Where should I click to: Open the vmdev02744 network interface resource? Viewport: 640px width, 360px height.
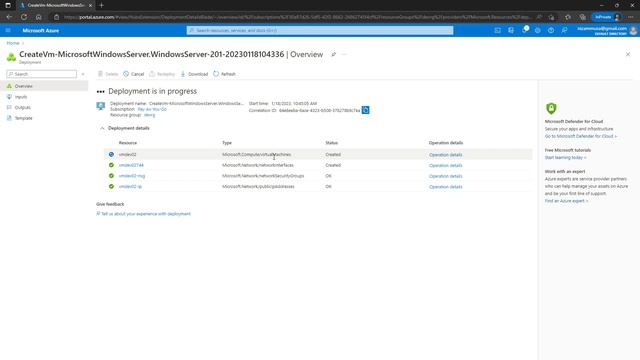coord(131,165)
